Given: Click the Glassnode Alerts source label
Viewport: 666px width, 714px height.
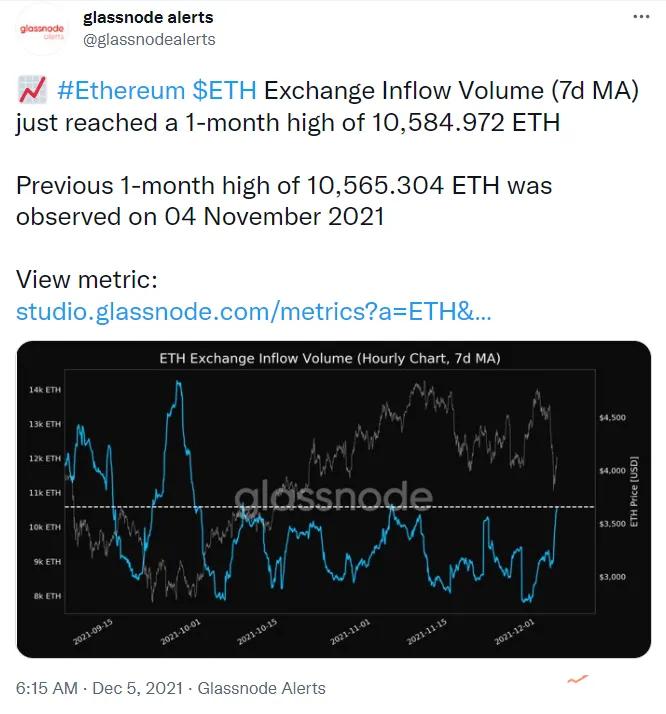Looking at the screenshot, I should point(261,688).
